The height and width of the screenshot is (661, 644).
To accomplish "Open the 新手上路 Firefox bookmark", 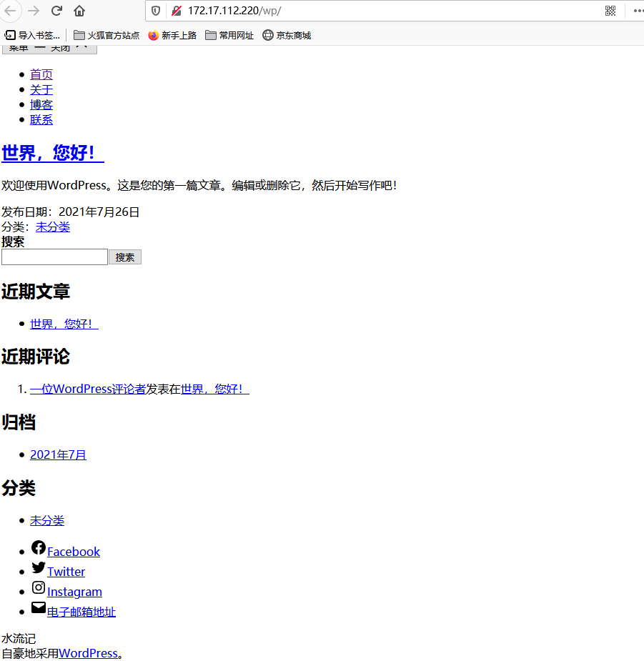I will pyautogui.click(x=172, y=35).
